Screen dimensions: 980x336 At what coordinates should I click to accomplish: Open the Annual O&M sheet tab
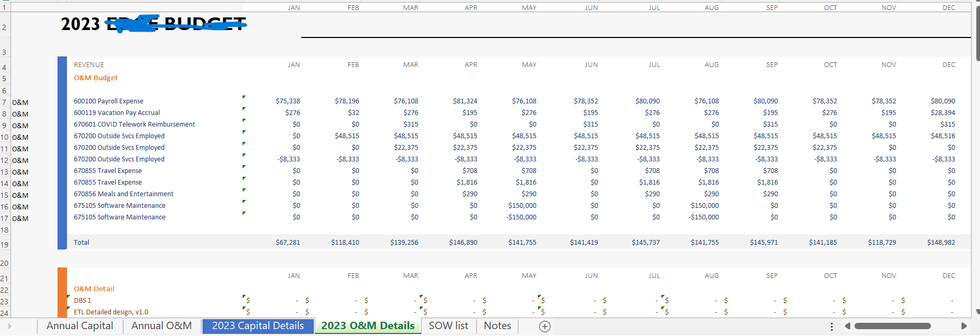tap(161, 326)
